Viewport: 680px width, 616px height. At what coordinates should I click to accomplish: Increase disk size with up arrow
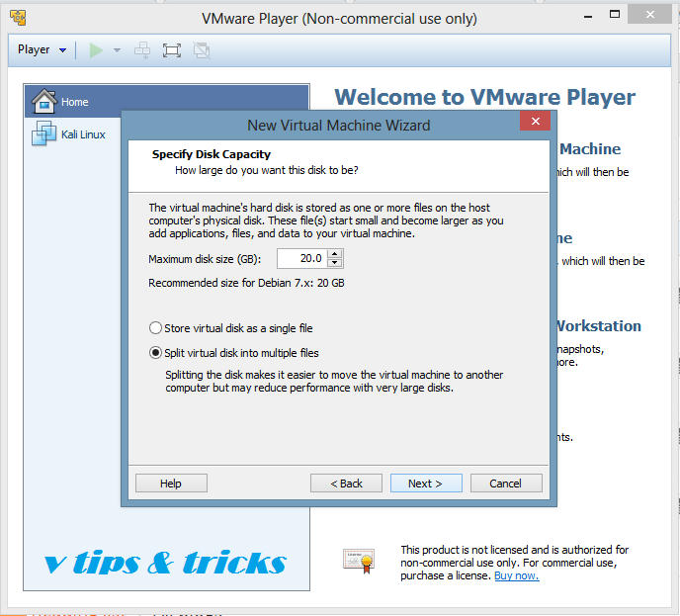pyautogui.click(x=334, y=254)
